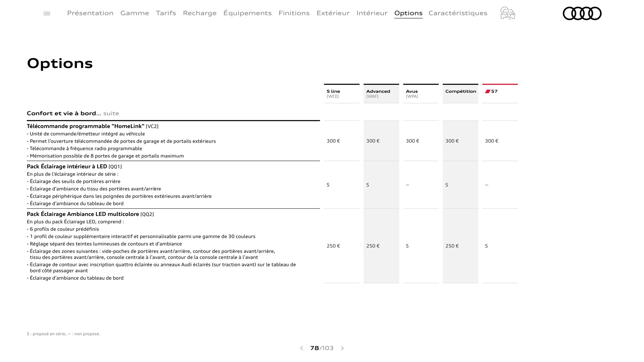Click HomeLink 300 € price under S line

pos(333,141)
